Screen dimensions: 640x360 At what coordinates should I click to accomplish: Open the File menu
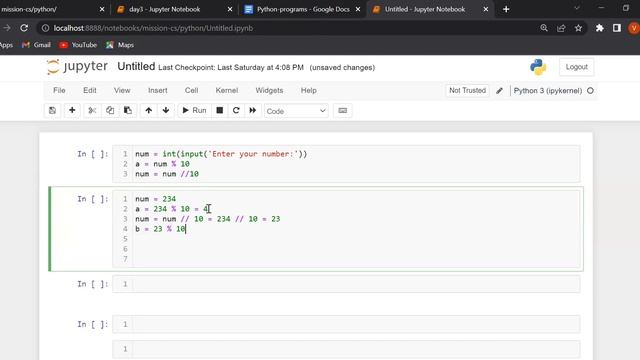[59, 91]
